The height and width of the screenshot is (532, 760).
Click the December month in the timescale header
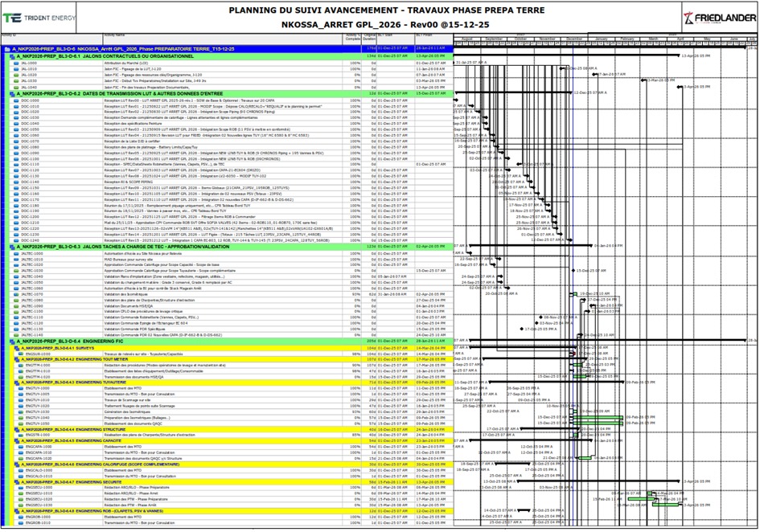(574, 39)
